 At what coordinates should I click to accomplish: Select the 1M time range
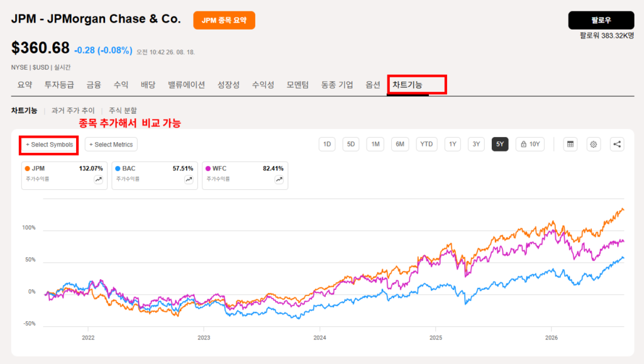tap(375, 144)
